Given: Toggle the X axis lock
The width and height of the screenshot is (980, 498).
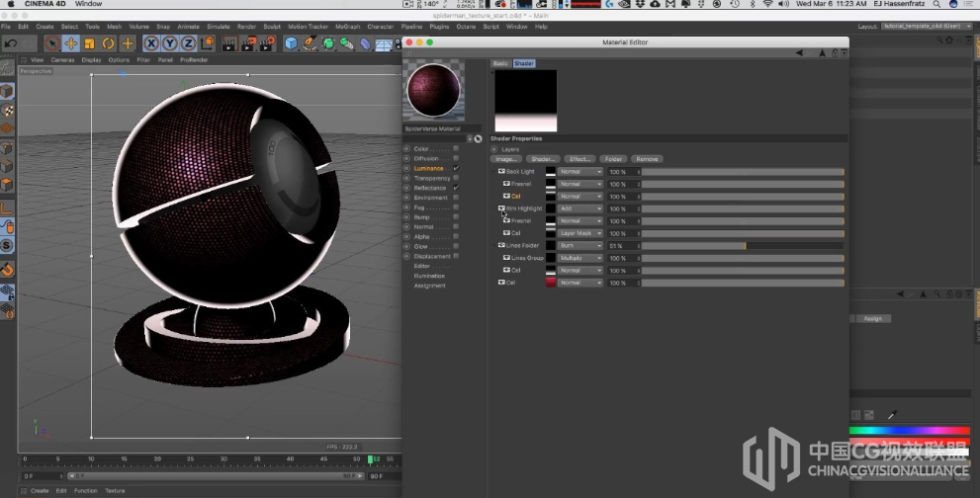Looking at the screenshot, I should (x=150, y=43).
